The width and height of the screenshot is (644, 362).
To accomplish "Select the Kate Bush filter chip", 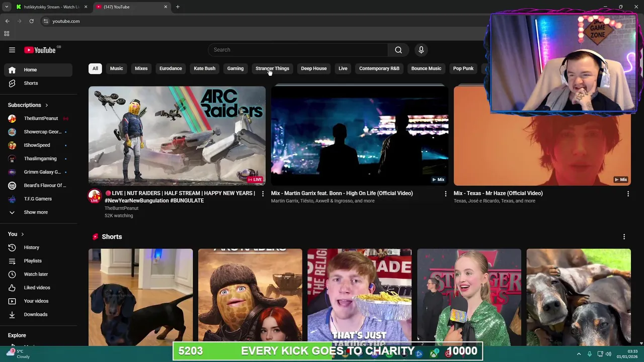I will tap(204, 68).
